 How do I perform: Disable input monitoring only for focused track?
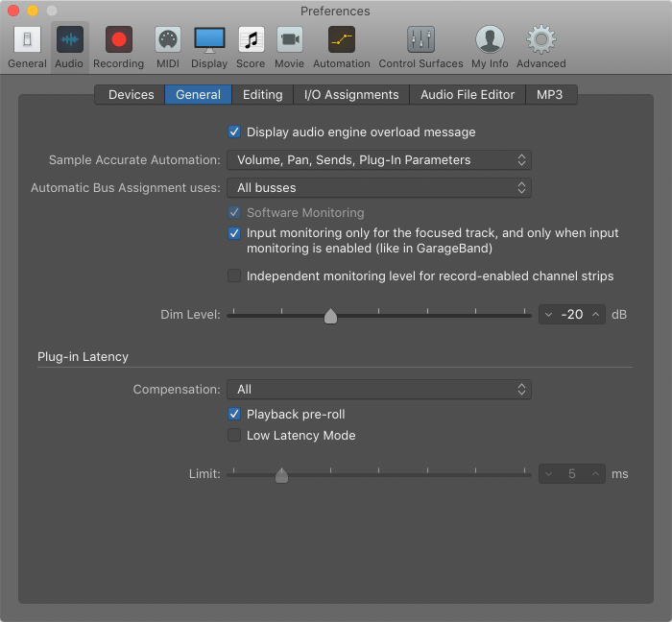pos(234,233)
